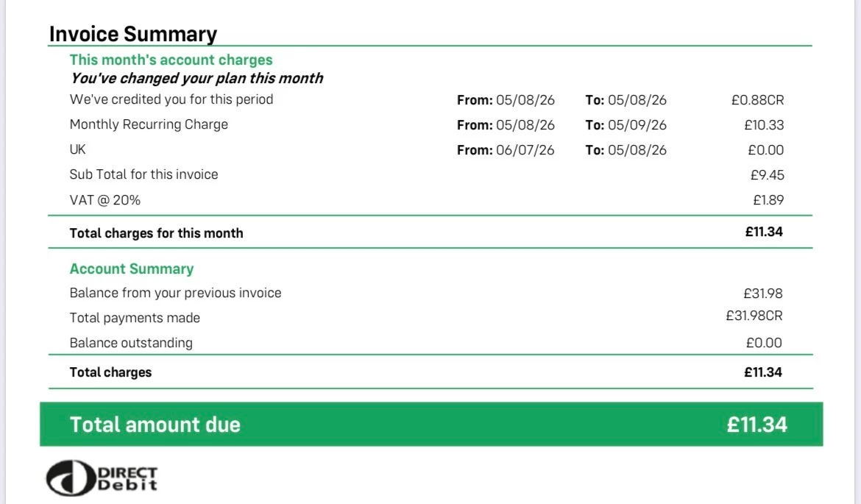Screen dimensions: 861x504
Task: Click the To: 05/09/26 date
Action: [626, 125]
